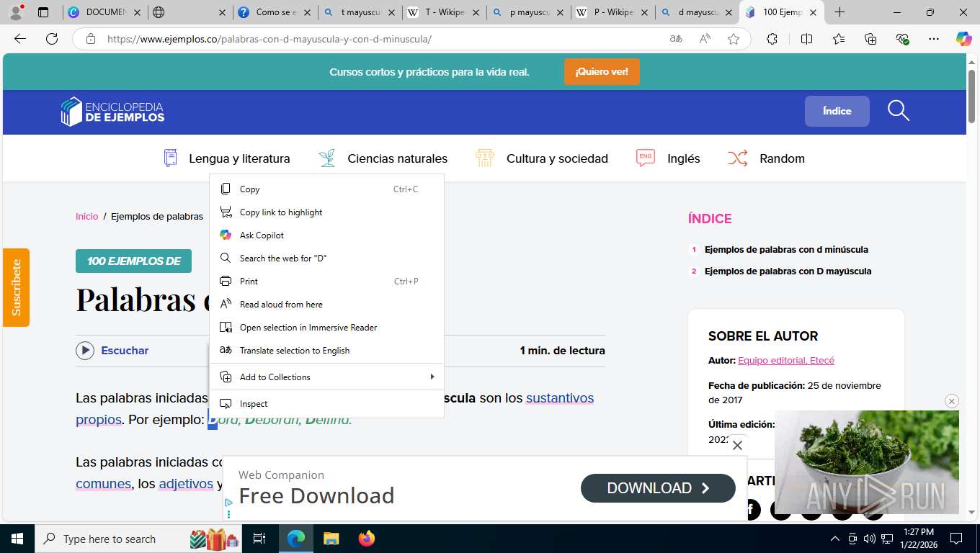Play the Escuchar audio button
The image size is (980, 553).
[x=85, y=351]
